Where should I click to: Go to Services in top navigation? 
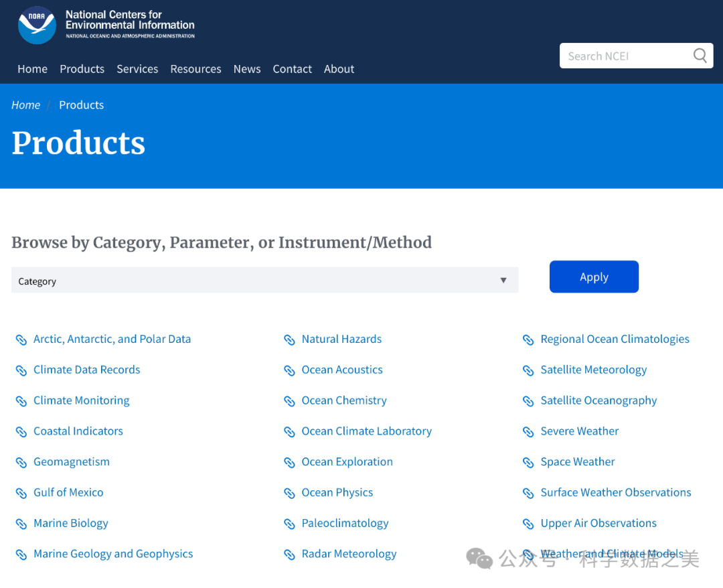137,69
